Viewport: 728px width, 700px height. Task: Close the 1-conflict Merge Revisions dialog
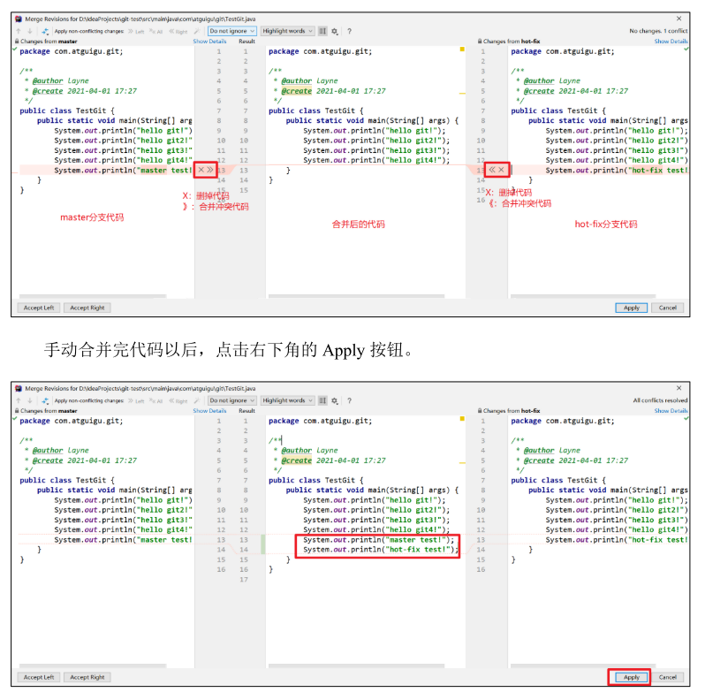pos(679,19)
